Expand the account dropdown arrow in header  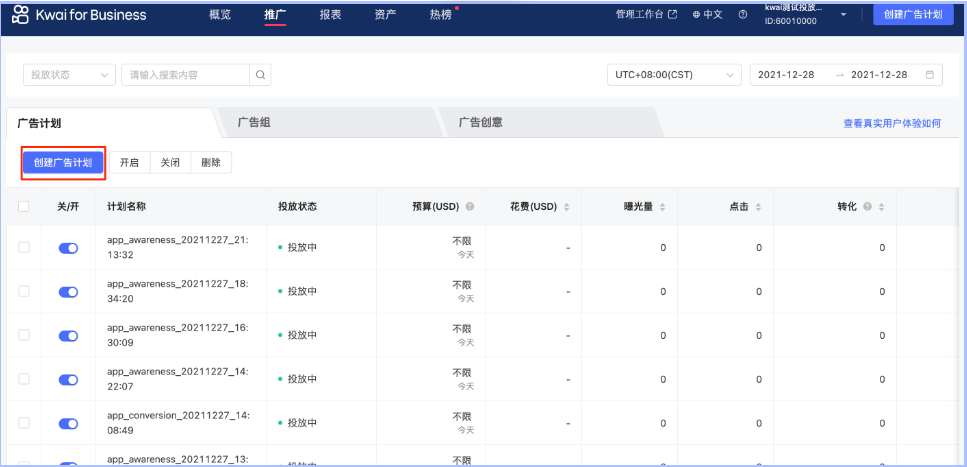tap(844, 15)
